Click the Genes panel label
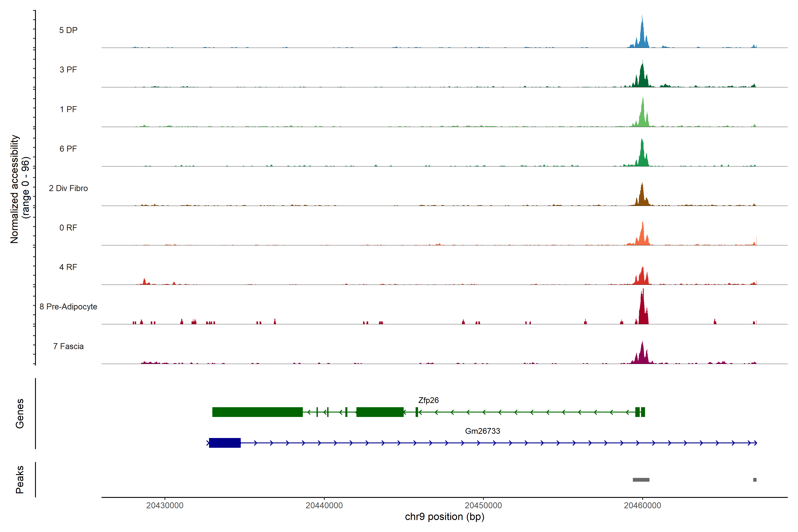This screenshot has width=798, height=532. (20, 413)
